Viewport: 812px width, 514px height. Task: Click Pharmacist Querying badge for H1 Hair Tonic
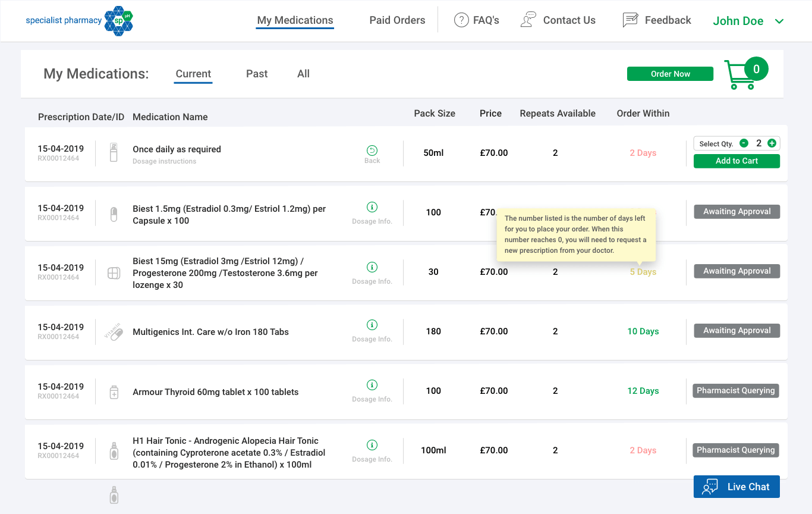[x=736, y=450]
